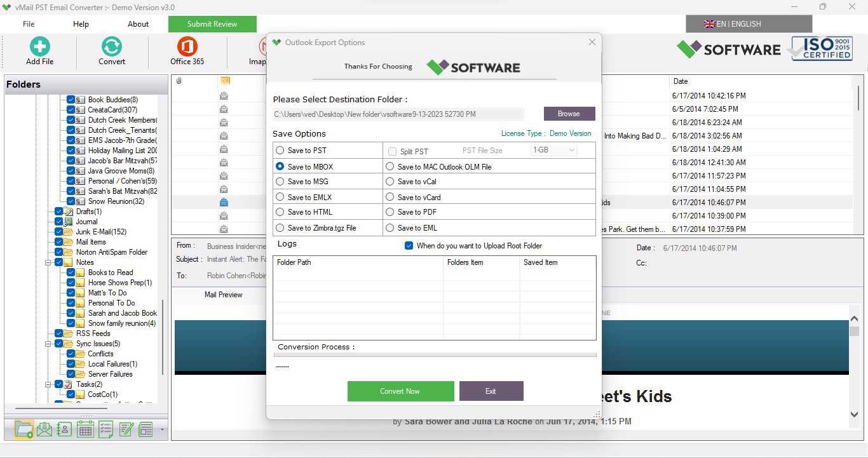Click the attachment paperclip column header

[x=179, y=81]
